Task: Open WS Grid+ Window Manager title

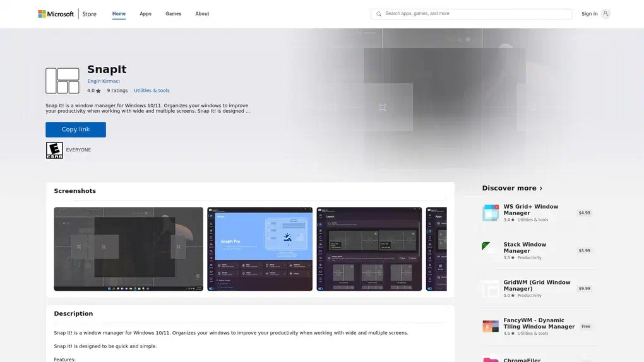Action: (530, 210)
